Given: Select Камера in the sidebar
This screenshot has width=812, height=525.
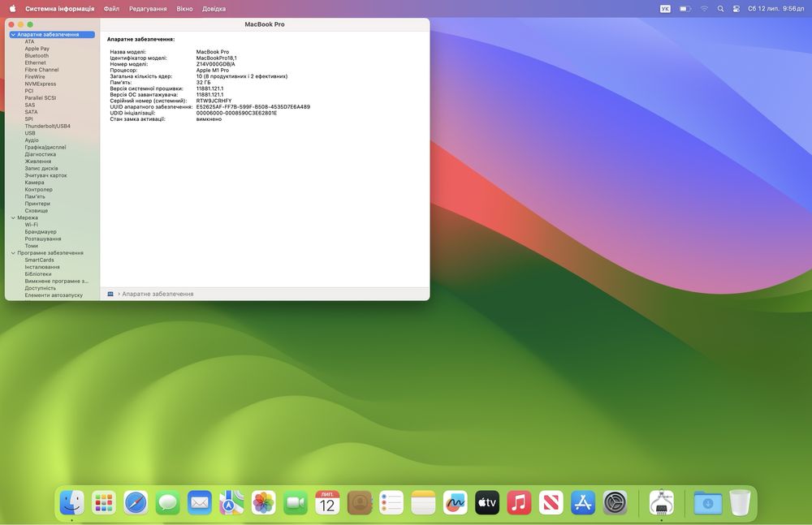Looking at the screenshot, I should tap(35, 183).
